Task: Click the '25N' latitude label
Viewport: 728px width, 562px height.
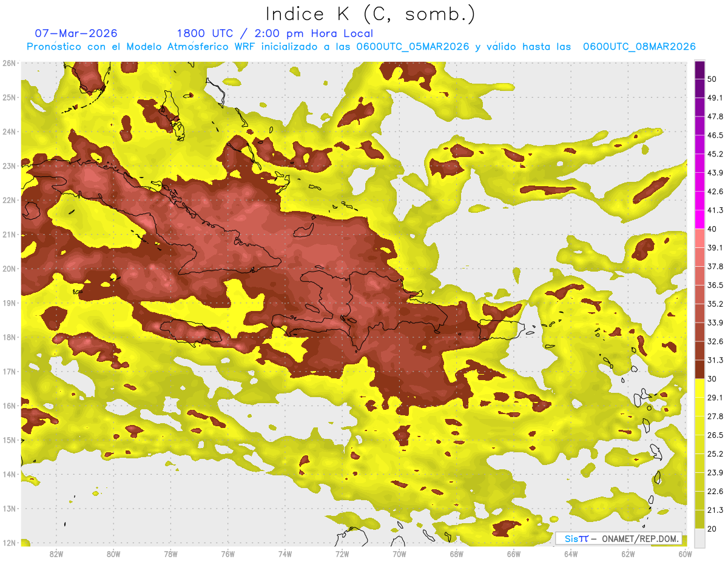Action: [9, 98]
